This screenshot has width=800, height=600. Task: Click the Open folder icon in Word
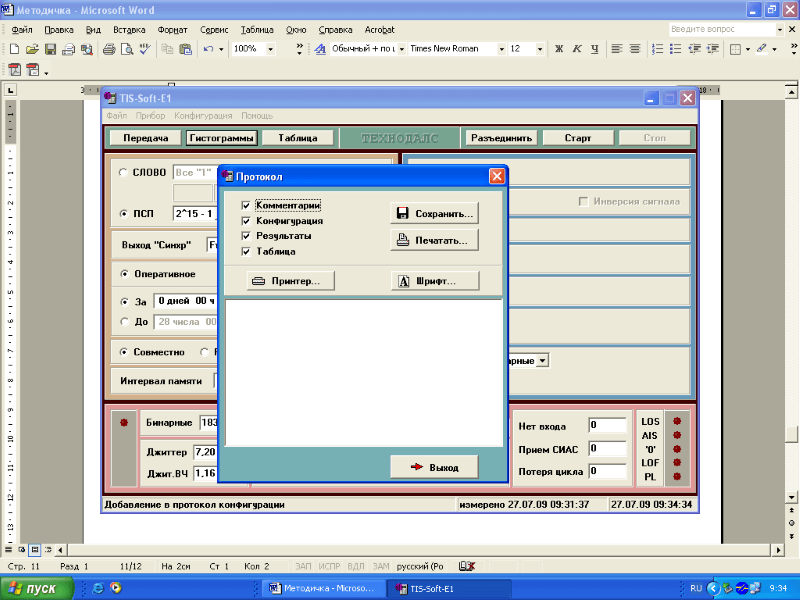click(x=32, y=49)
